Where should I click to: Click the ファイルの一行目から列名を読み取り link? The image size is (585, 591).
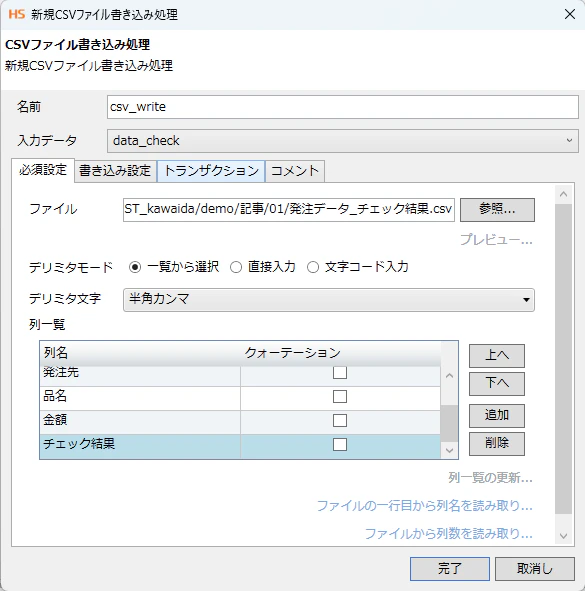click(424, 505)
